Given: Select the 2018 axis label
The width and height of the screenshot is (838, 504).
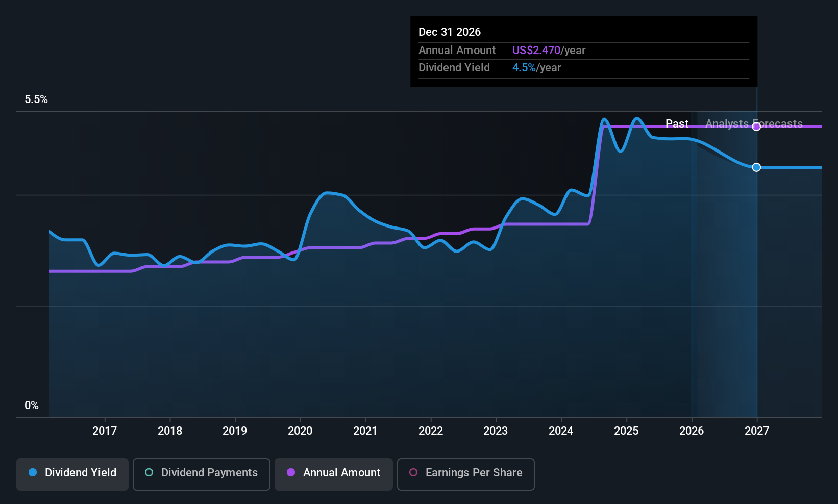Looking at the screenshot, I should coord(170,431).
